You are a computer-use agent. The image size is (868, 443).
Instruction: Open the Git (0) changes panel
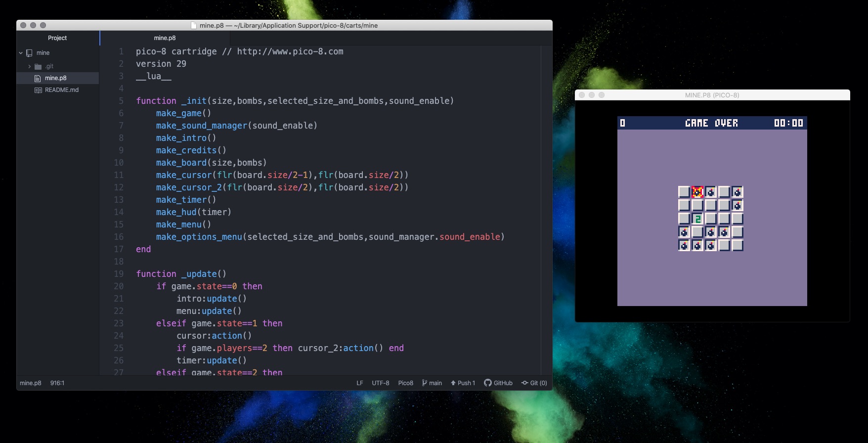pyautogui.click(x=534, y=383)
